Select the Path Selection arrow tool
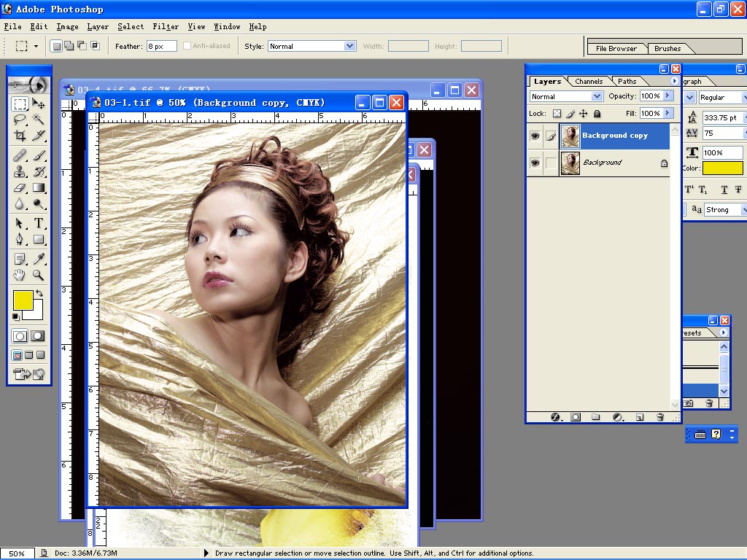 [20, 223]
